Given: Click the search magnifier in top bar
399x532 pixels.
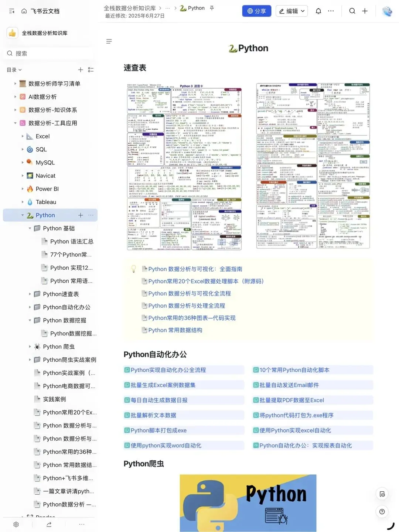Looking at the screenshot, I should point(352,11).
